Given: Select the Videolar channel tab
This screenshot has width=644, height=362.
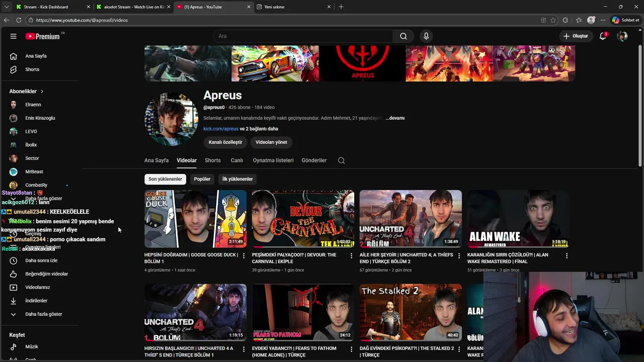Looking at the screenshot, I should pos(187,160).
